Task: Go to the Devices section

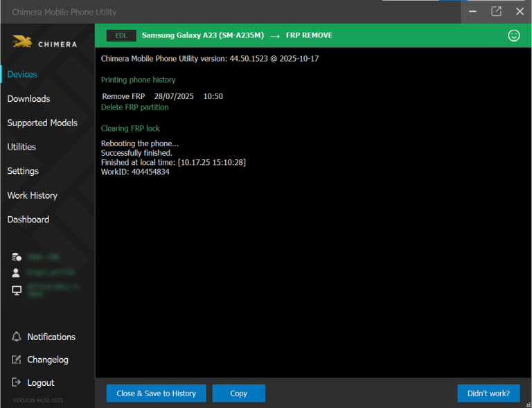Action: [x=22, y=74]
